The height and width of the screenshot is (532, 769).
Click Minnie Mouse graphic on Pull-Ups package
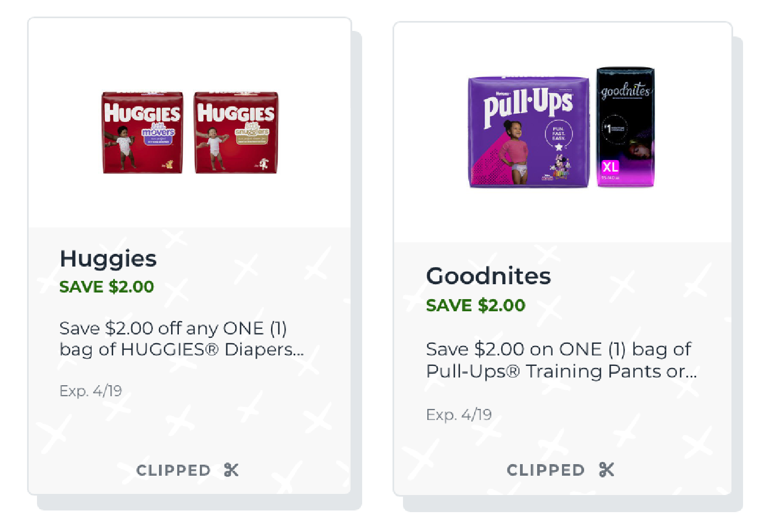point(558,166)
